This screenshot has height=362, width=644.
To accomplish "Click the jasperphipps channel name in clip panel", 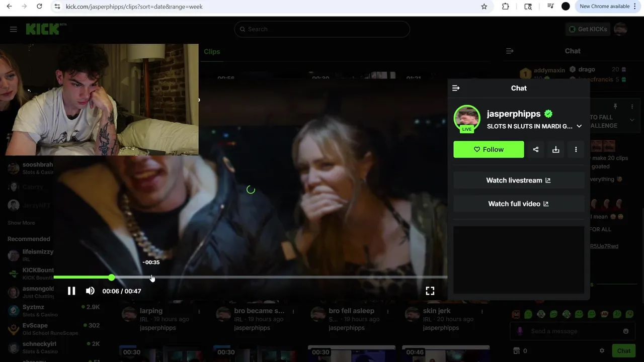I will click(514, 114).
